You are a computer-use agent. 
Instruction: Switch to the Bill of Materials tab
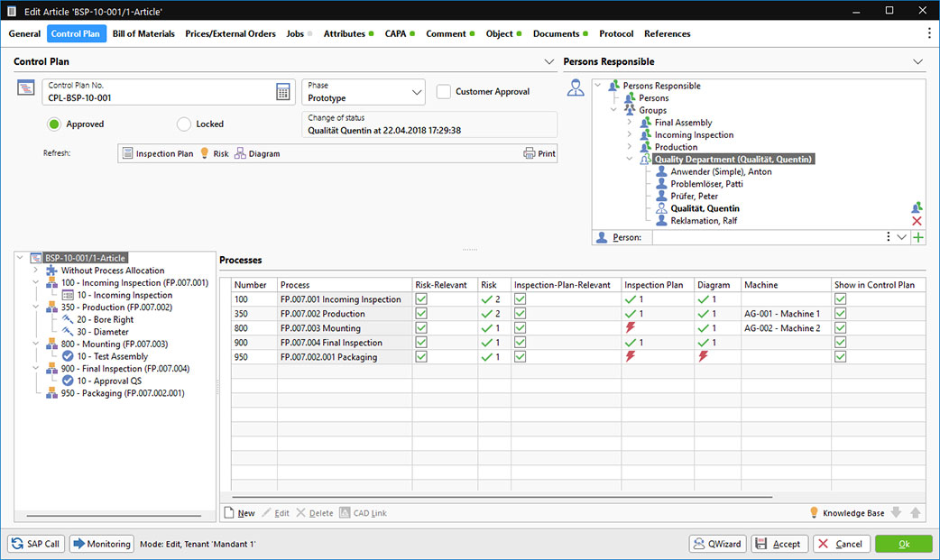(143, 33)
